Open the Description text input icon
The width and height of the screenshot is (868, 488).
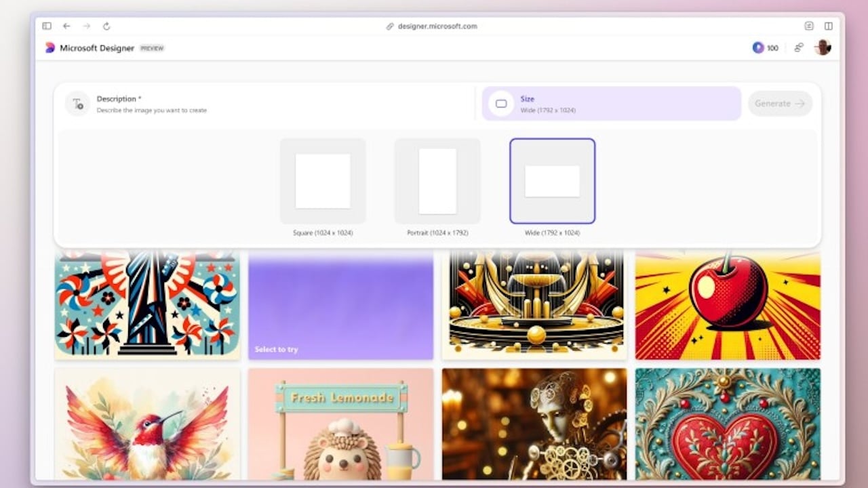point(77,104)
